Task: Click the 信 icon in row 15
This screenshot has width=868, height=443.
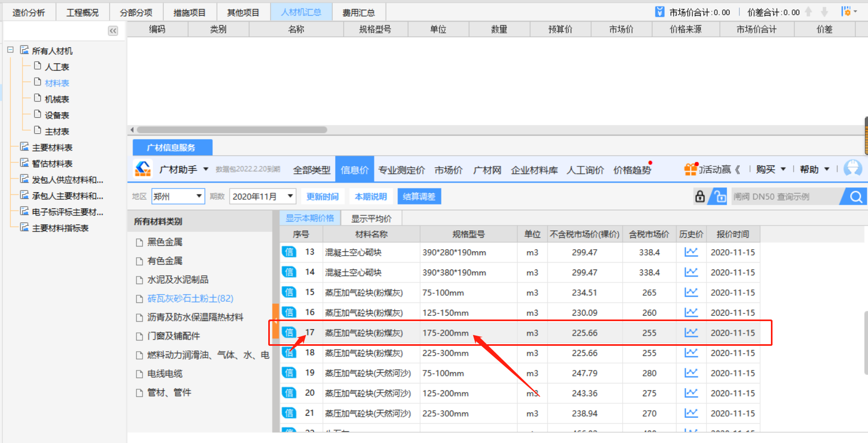Action: (x=289, y=292)
